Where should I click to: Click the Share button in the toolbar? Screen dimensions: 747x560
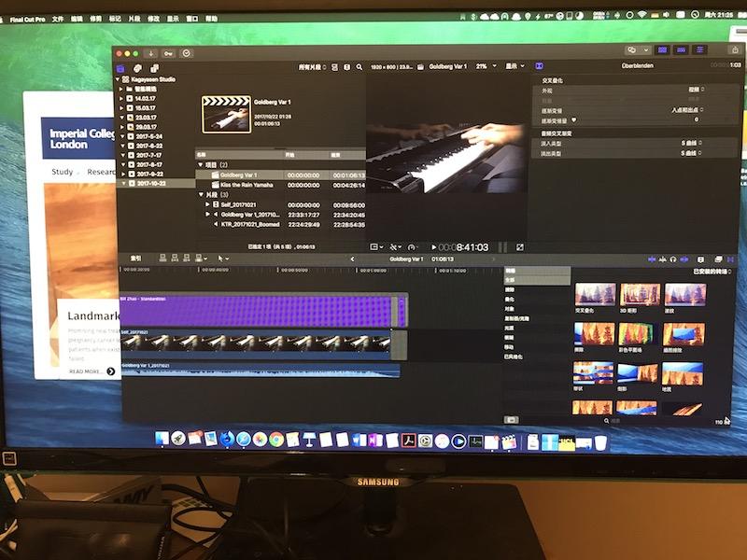pyautogui.click(x=735, y=50)
